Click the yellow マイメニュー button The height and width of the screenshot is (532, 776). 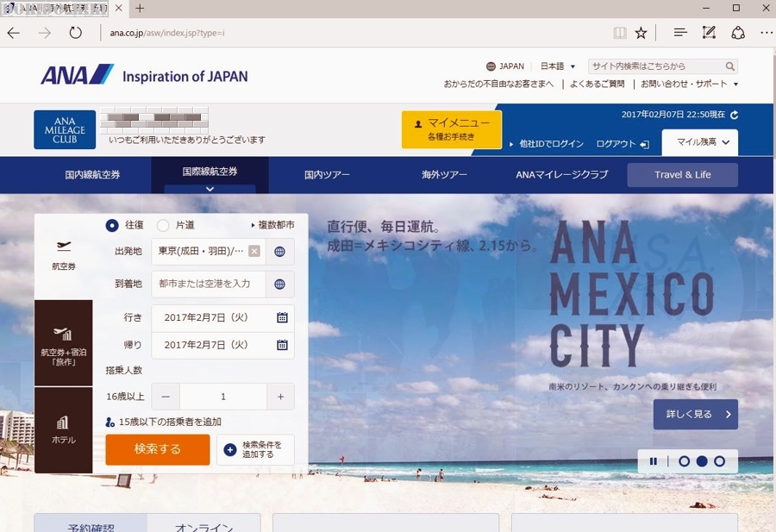coord(451,129)
